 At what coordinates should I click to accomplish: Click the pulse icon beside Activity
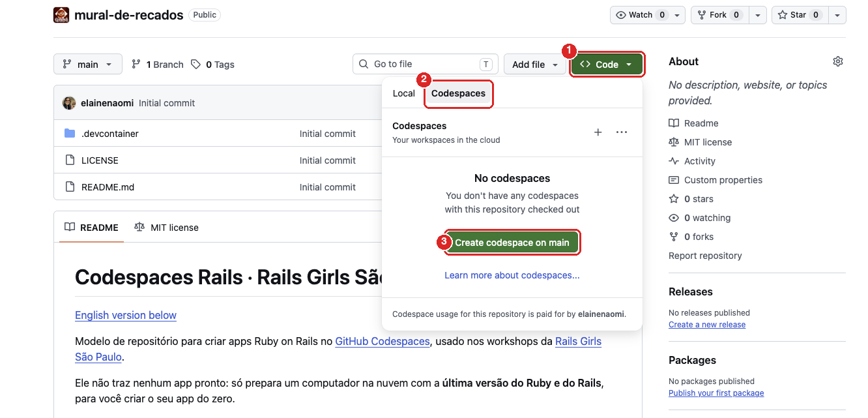tap(674, 161)
